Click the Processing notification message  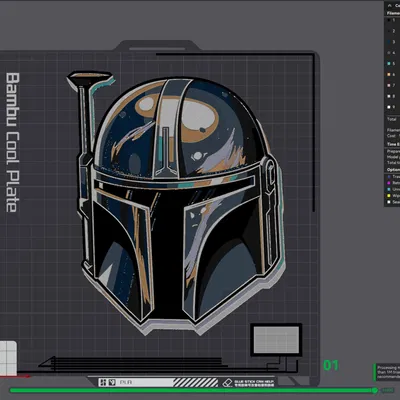(387, 372)
